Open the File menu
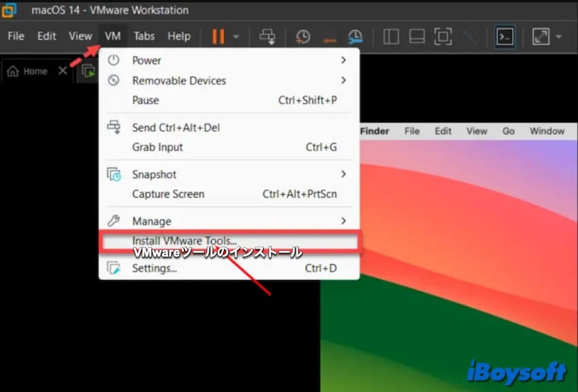Image resolution: width=578 pixels, height=392 pixels. (16, 36)
